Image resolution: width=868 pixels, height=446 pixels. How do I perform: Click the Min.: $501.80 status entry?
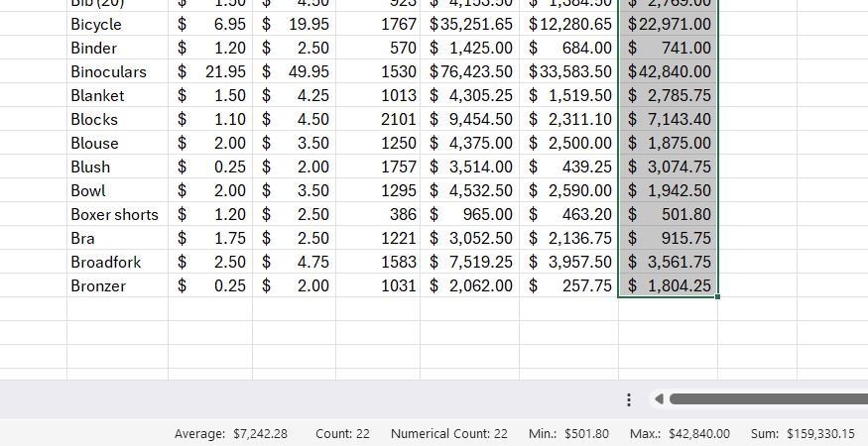coord(568,434)
